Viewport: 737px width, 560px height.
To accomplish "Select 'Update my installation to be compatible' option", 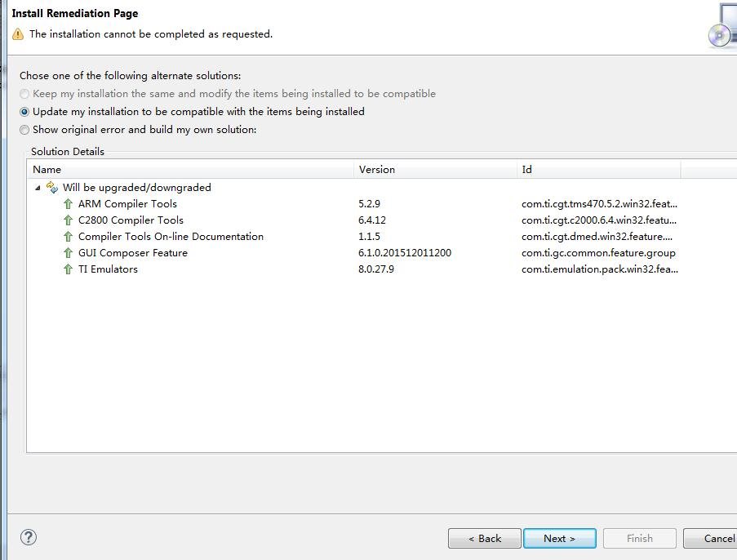I will coord(24,112).
